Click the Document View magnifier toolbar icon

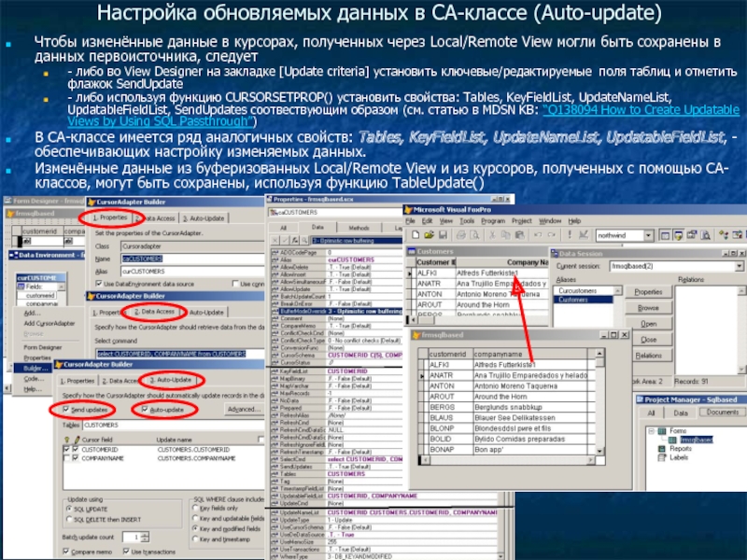pos(706,235)
